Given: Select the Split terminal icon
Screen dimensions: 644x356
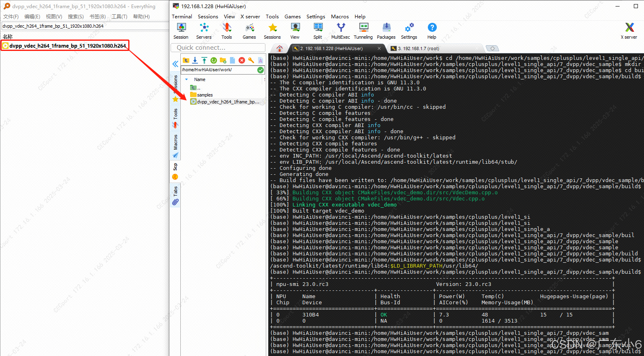Looking at the screenshot, I should [x=318, y=31].
